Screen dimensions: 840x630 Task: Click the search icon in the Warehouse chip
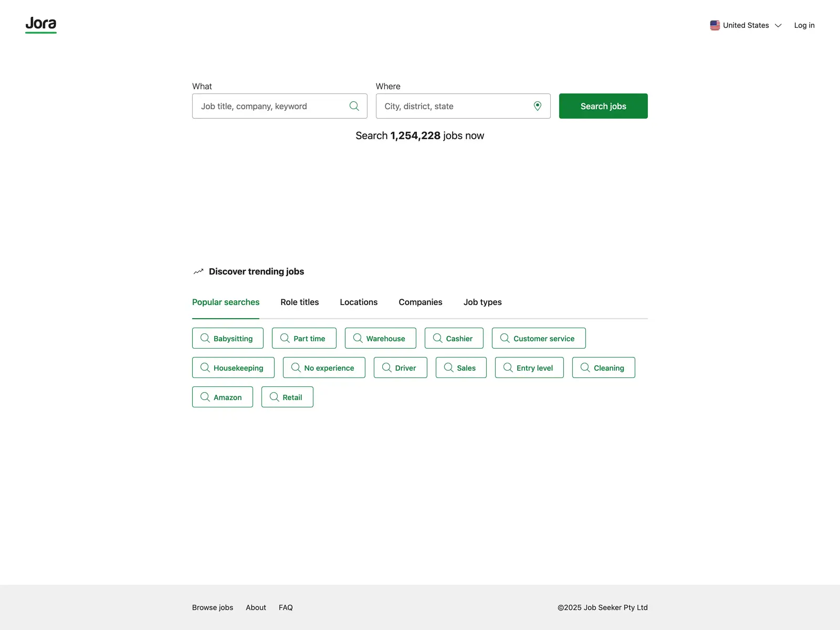pos(358,338)
